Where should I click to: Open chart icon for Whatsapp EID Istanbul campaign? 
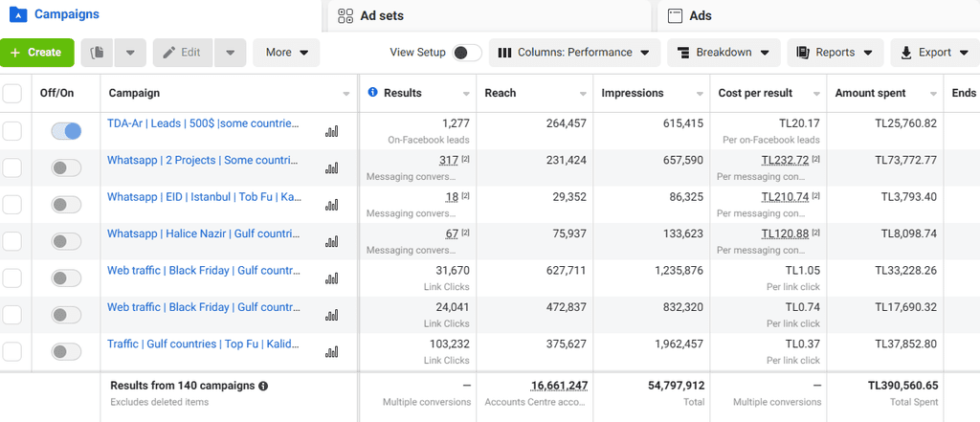pos(331,205)
